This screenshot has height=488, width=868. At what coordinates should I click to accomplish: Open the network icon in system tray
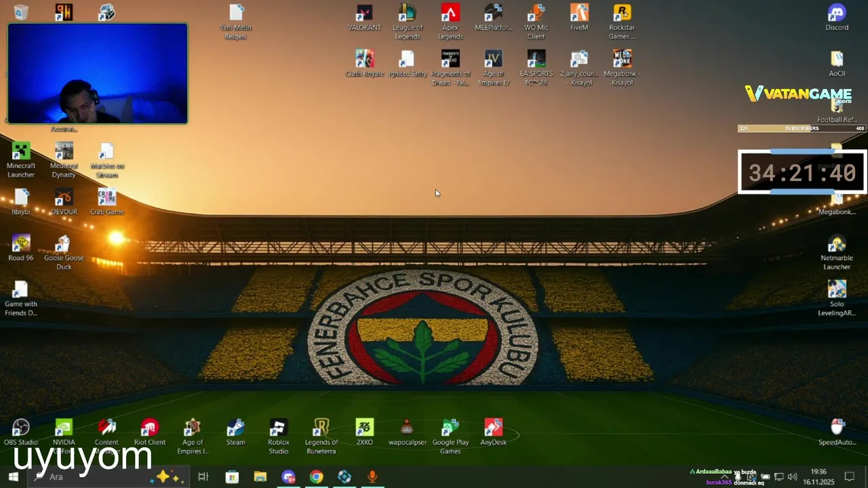pos(778,477)
